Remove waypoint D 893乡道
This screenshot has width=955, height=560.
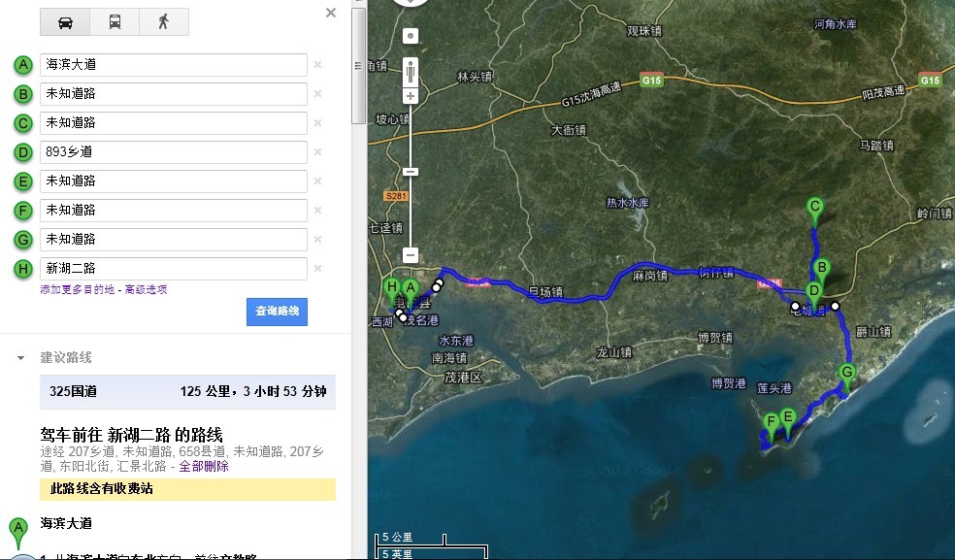coord(317,152)
